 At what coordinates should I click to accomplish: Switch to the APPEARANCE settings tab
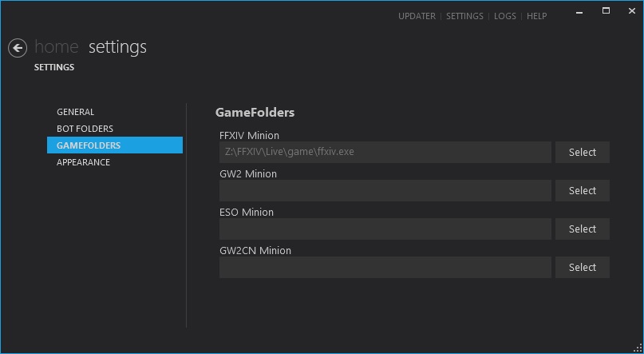click(83, 162)
